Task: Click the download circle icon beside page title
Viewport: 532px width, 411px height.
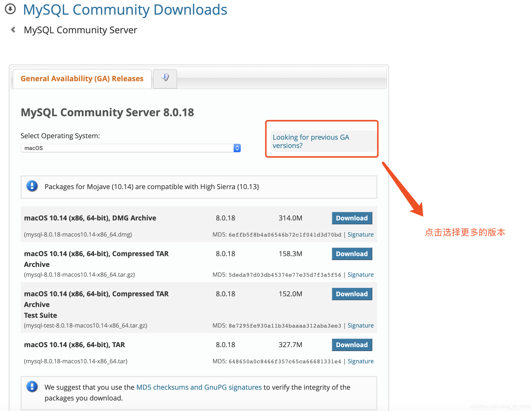Action: point(10,9)
